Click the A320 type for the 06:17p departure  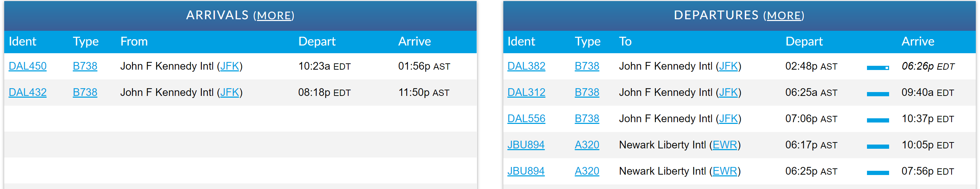pyautogui.click(x=586, y=145)
